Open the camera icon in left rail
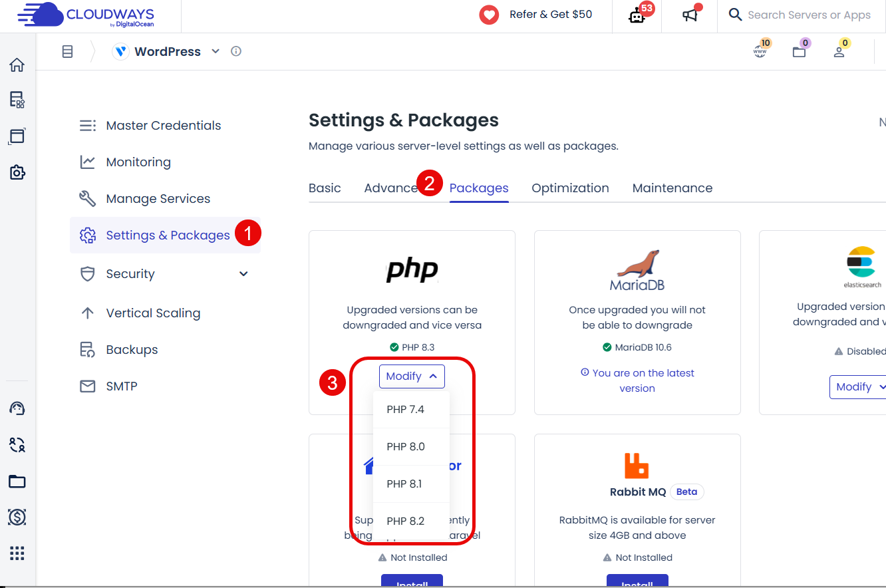Image resolution: width=886 pixels, height=588 pixels. pos(17,172)
